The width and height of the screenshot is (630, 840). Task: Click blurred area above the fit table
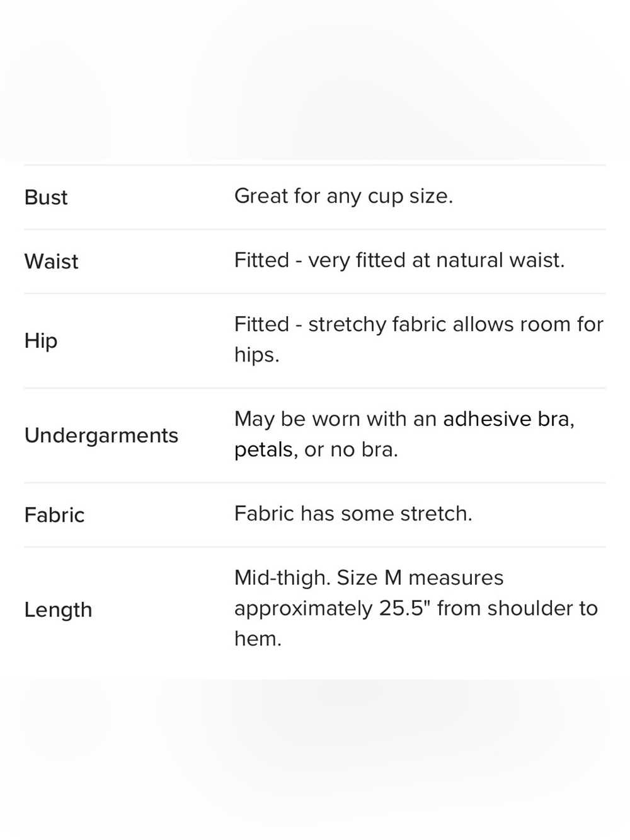tap(315, 79)
